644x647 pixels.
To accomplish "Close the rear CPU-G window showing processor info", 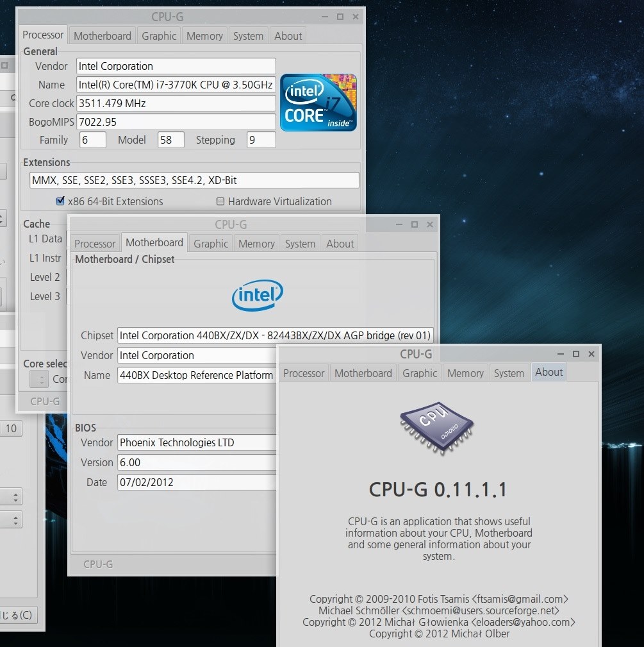I will [356, 17].
